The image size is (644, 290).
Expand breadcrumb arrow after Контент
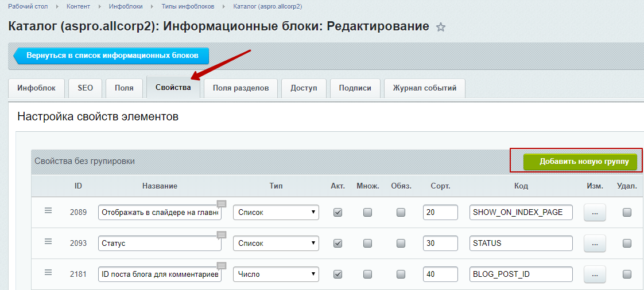pyautogui.click(x=100, y=6)
